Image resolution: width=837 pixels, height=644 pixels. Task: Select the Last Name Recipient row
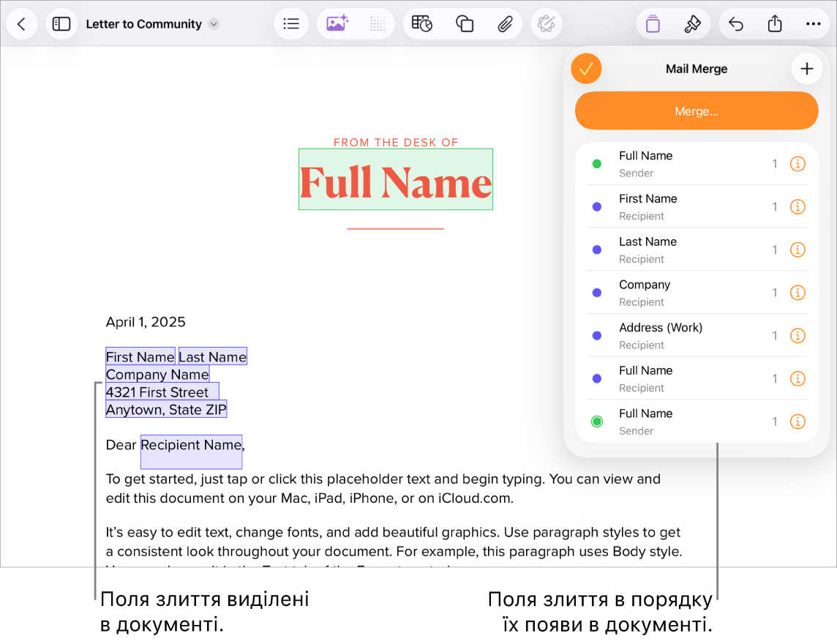click(x=696, y=250)
